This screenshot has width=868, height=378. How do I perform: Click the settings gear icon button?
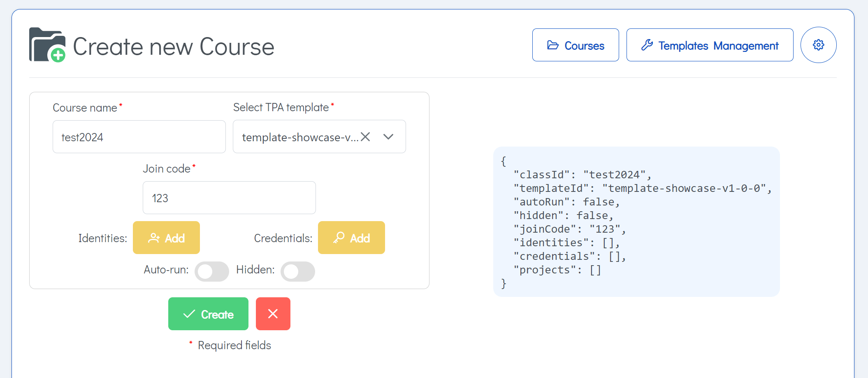[x=818, y=45]
